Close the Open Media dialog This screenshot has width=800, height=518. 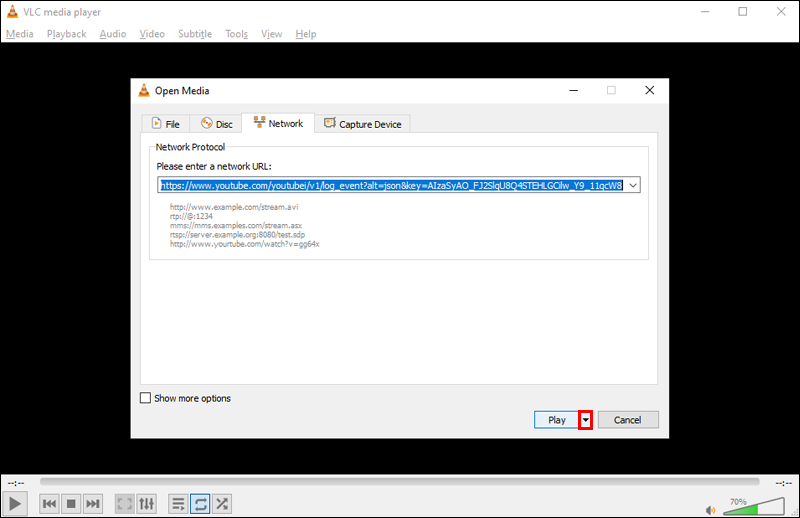coord(649,90)
